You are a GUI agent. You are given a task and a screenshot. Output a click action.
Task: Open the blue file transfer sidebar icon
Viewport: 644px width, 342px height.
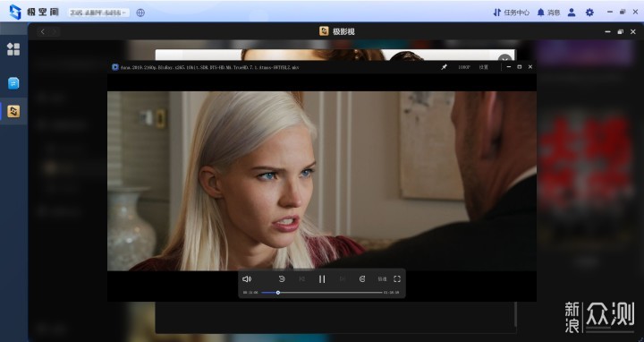13,83
